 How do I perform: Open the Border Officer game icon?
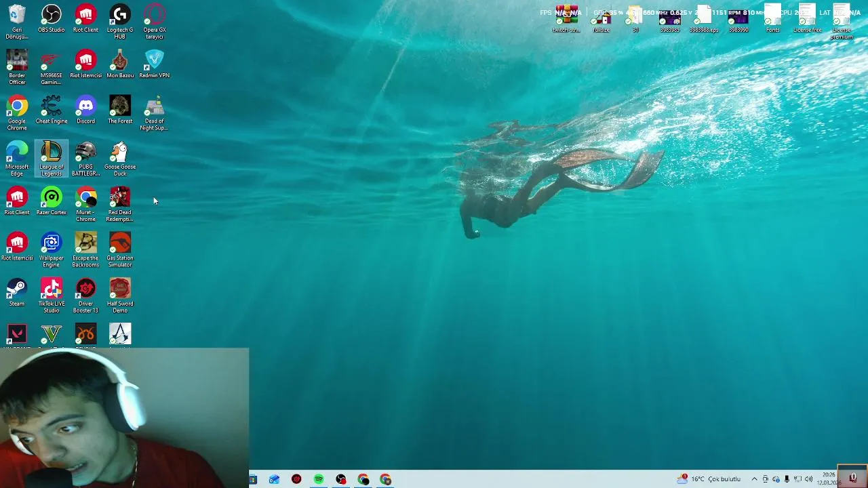tap(17, 67)
